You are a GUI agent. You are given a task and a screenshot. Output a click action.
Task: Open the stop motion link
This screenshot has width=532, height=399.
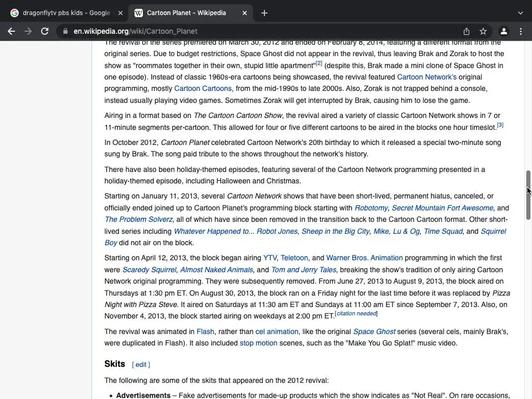[x=259, y=343]
